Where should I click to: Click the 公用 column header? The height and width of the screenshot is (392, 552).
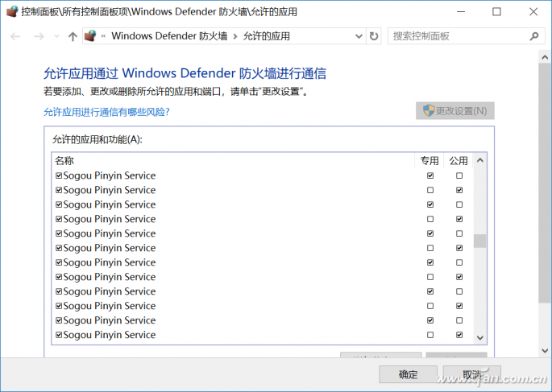tap(459, 161)
